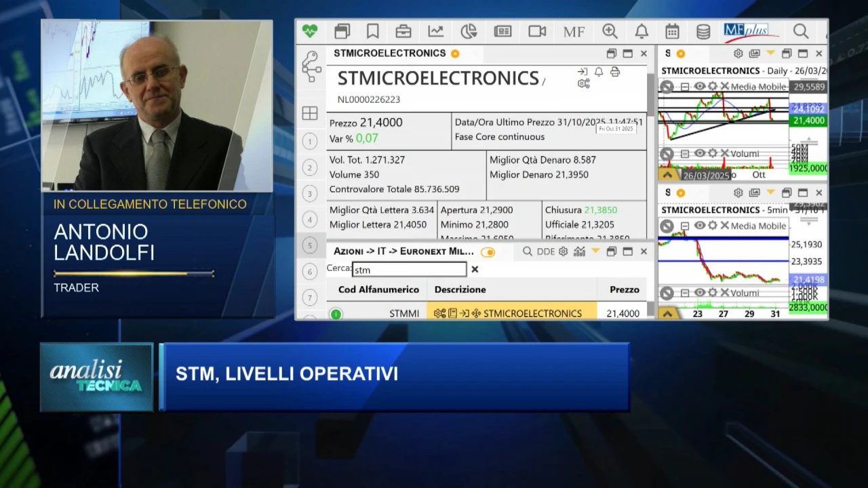Toggle Volumi visibility eye in 5min chart
The image size is (868, 488).
(x=699, y=293)
